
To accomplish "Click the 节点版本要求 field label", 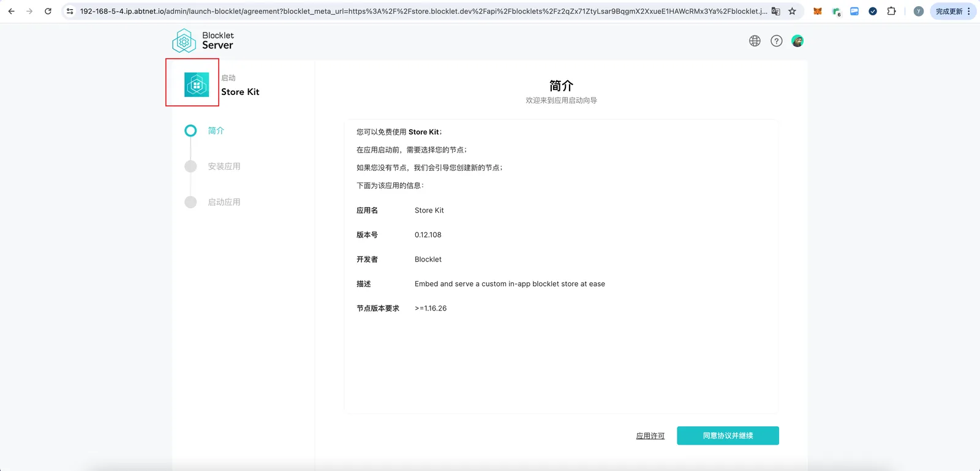I will click(x=378, y=308).
